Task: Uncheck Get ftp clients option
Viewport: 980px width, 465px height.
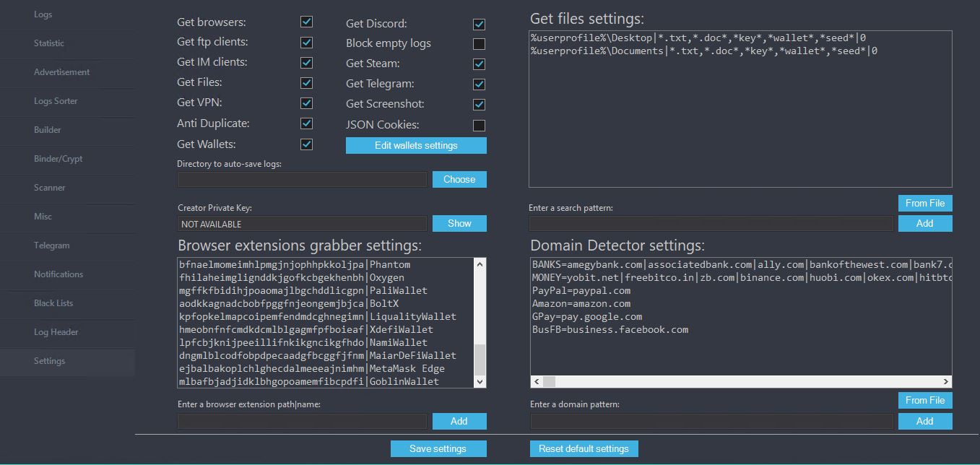Action: 306,42
